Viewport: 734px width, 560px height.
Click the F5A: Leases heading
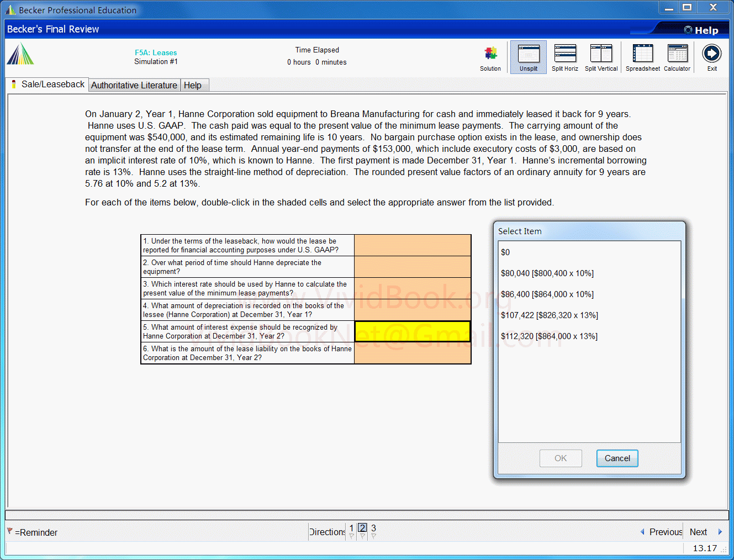pyautogui.click(x=156, y=52)
